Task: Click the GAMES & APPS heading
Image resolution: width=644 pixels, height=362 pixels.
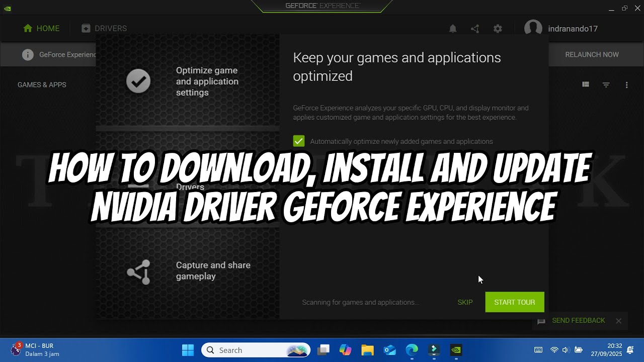Action: pos(42,84)
